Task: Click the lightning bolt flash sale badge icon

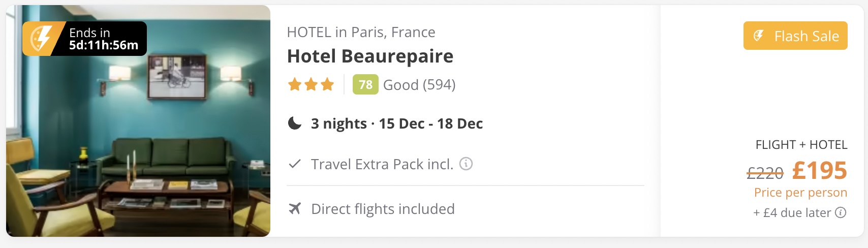Action: (x=42, y=39)
